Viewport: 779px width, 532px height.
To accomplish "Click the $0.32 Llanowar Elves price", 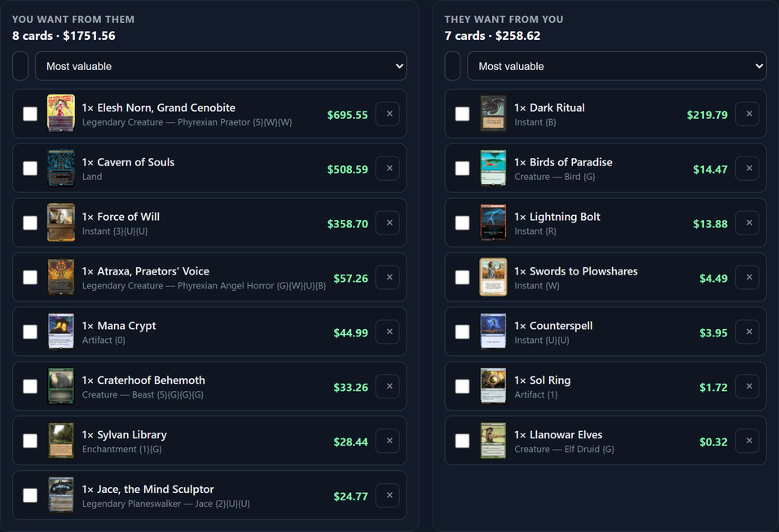I will point(714,442).
